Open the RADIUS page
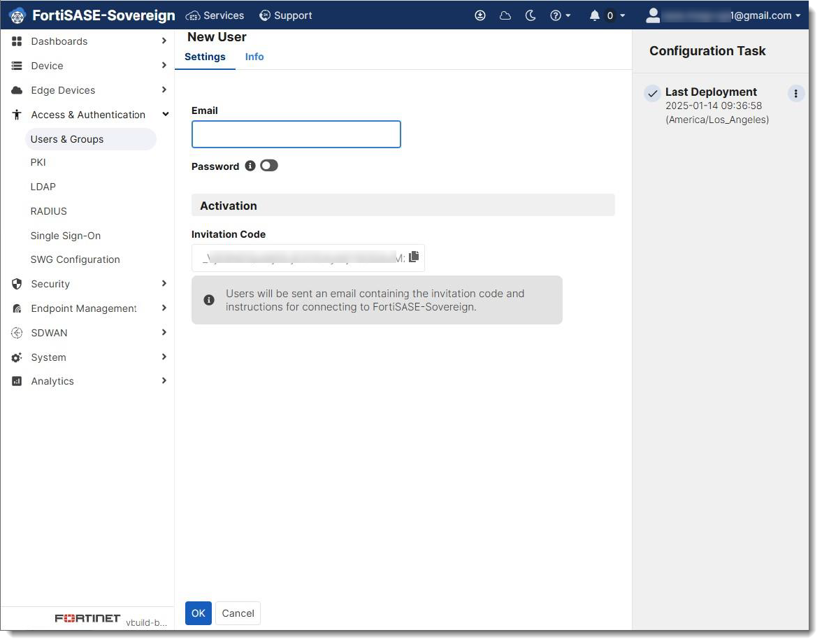 pos(49,211)
